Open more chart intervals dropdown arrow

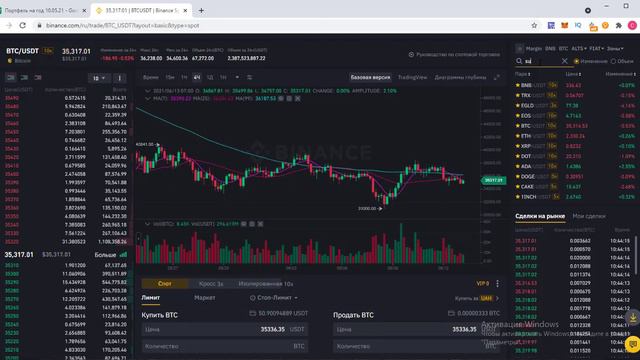(x=237, y=77)
